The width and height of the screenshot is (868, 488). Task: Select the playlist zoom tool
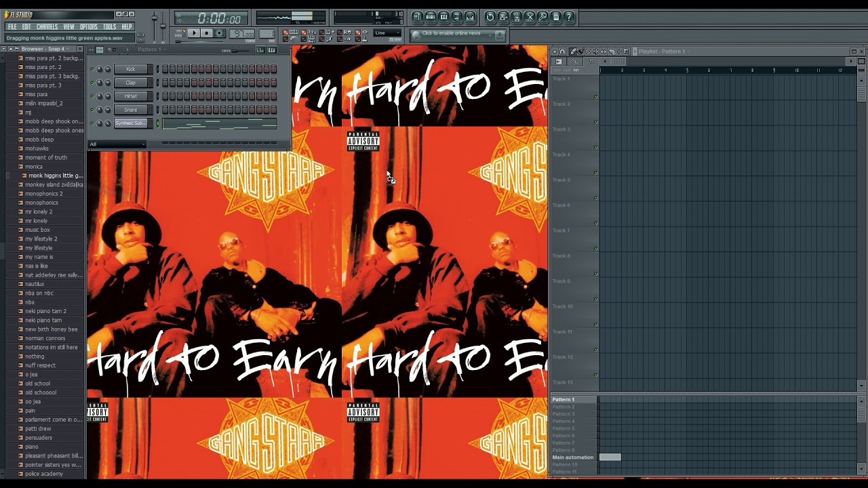[x=626, y=52]
